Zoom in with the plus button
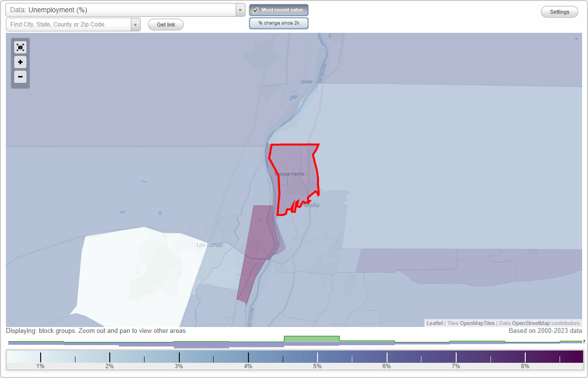588x378 pixels. tap(20, 62)
